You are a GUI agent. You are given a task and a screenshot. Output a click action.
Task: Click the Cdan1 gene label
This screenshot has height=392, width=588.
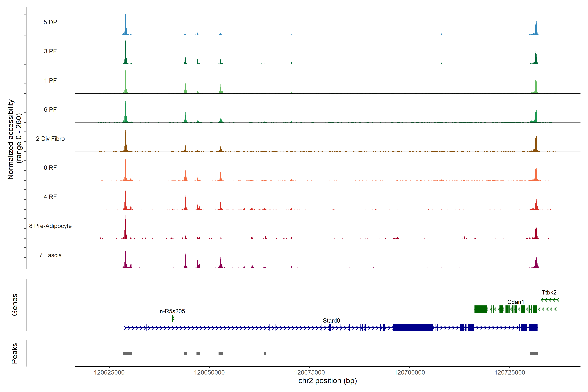515,302
